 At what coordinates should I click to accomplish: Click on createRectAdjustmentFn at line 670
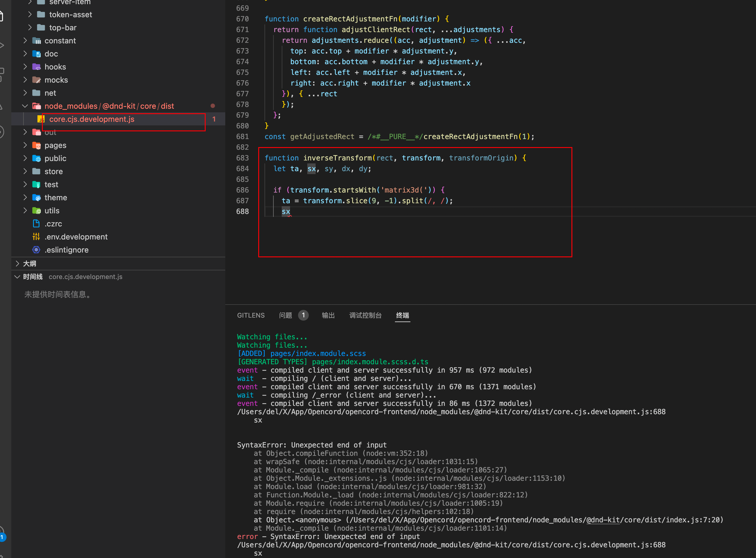pos(350,19)
